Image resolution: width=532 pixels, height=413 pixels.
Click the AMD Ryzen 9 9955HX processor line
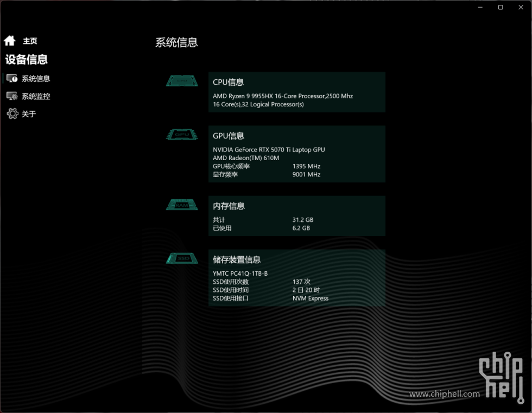[283, 96]
